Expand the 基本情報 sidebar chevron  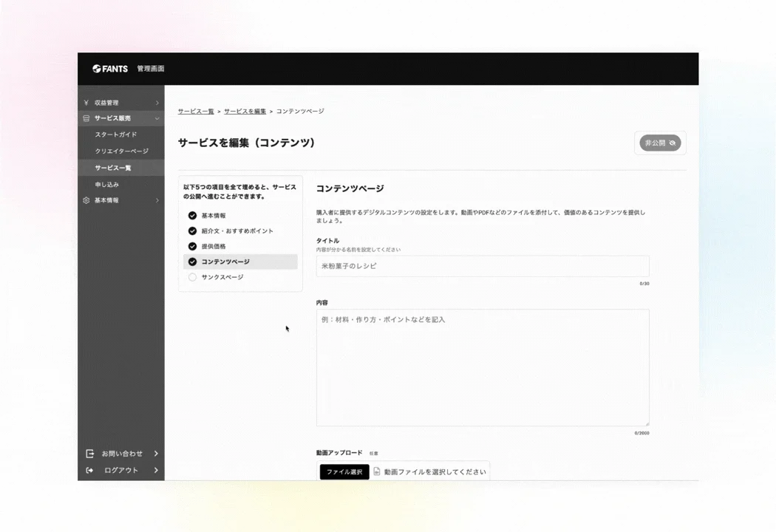156,199
